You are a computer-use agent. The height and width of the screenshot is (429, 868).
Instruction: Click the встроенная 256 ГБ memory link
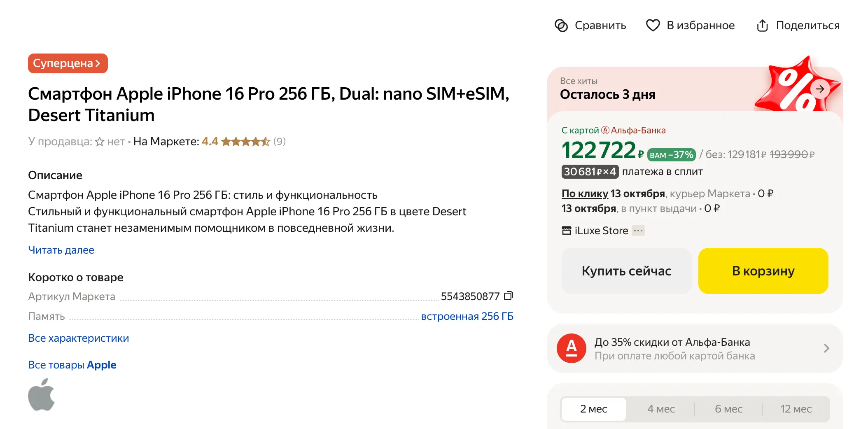click(x=467, y=316)
